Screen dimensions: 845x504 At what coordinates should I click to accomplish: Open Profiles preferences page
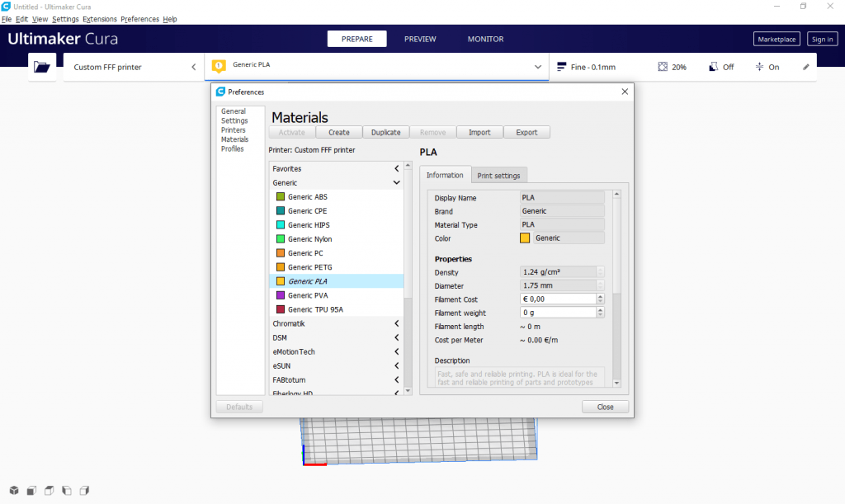coord(232,148)
